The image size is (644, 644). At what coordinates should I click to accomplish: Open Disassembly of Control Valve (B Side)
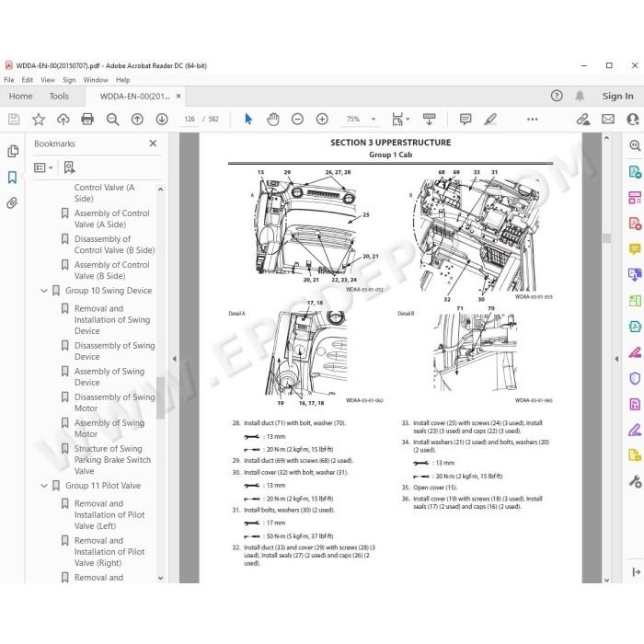(115, 245)
